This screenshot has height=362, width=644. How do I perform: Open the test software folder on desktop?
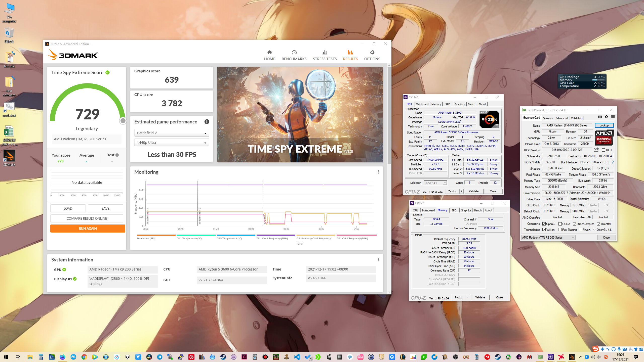(9, 86)
